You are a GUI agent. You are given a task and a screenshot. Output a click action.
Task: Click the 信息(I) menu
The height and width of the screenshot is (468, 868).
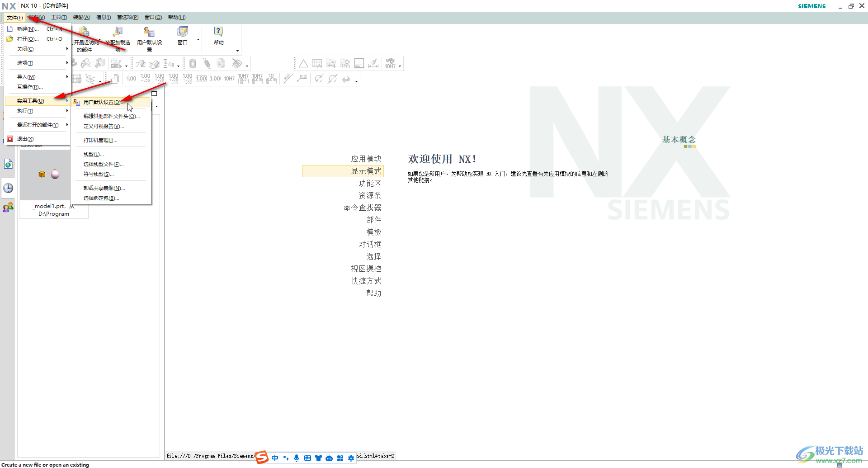[104, 17]
